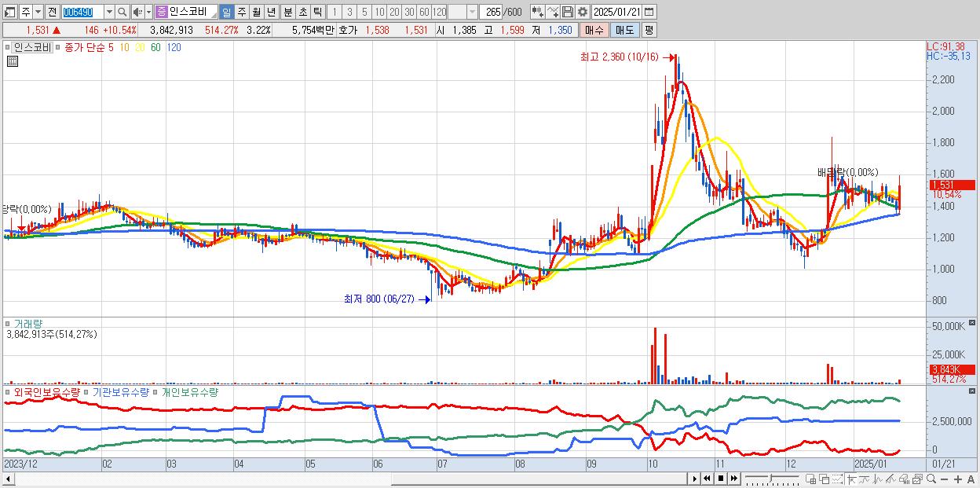
Task: Click the rewind double-arrow button
Action: [x=707, y=479]
